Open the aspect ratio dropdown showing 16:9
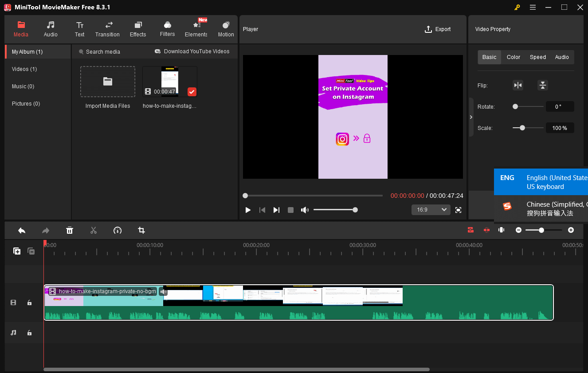Image resolution: width=588 pixels, height=373 pixels. point(431,209)
